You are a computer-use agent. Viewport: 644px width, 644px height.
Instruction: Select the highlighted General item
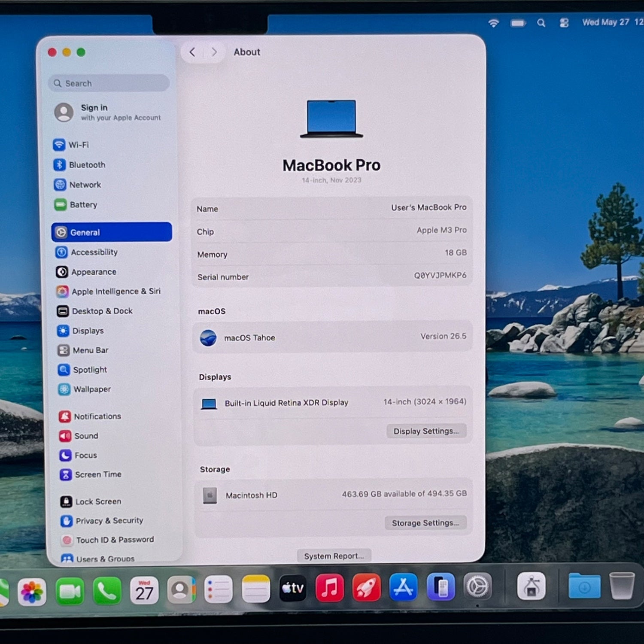click(112, 232)
